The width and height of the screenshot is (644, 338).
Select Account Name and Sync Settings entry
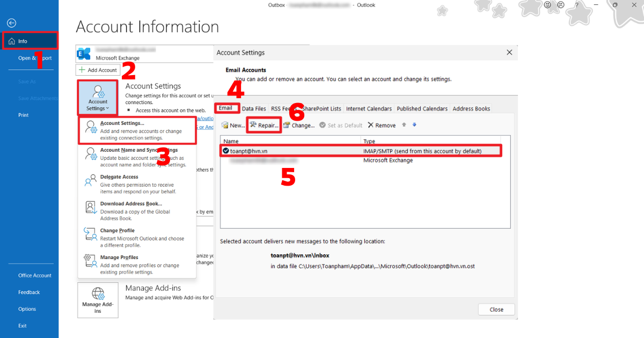(x=137, y=157)
